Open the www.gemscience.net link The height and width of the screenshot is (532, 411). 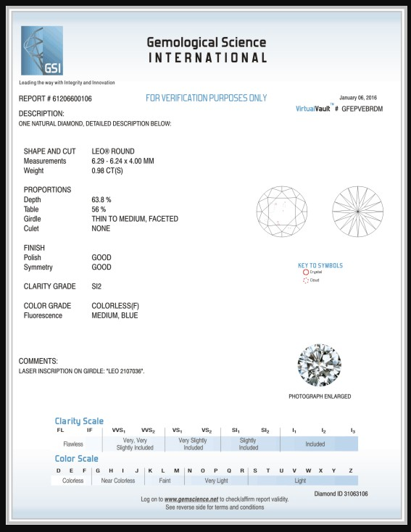191,499
